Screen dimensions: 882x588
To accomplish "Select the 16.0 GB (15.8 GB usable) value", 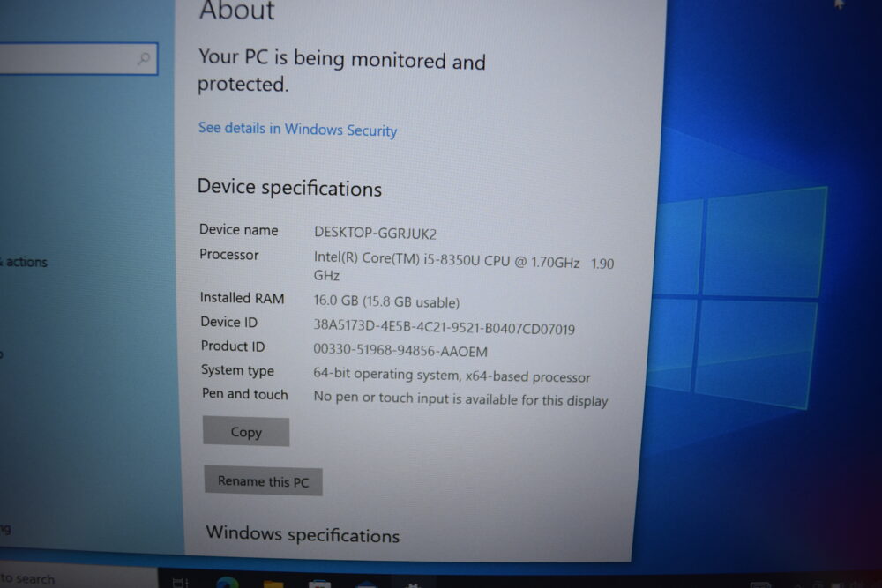I will tap(386, 301).
